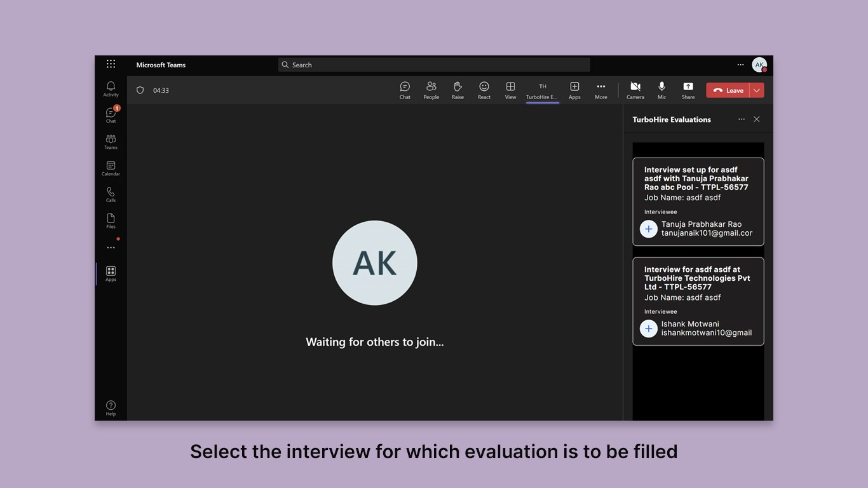Click the AK participant avatar

375,263
